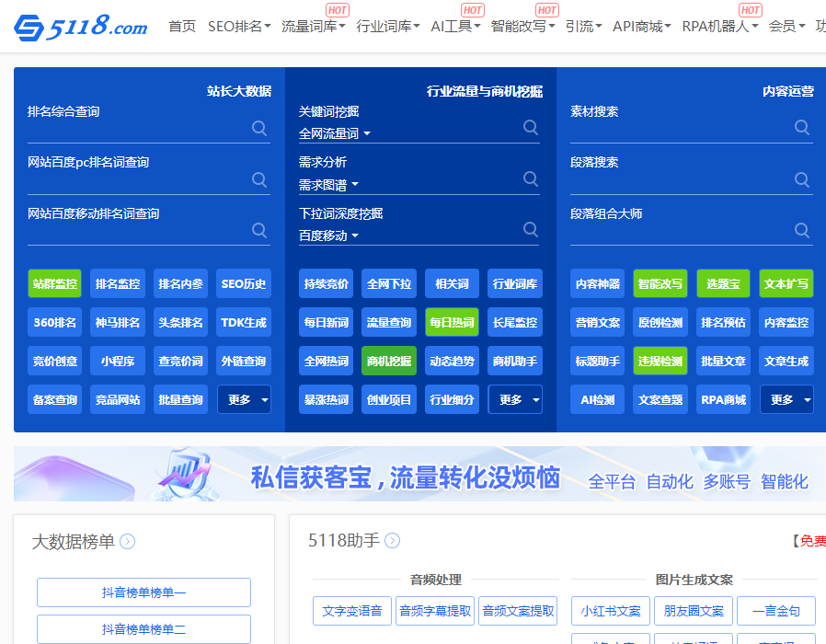Click the SEO历史 button
Image resolution: width=826 pixels, height=644 pixels.
(x=244, y=283)
